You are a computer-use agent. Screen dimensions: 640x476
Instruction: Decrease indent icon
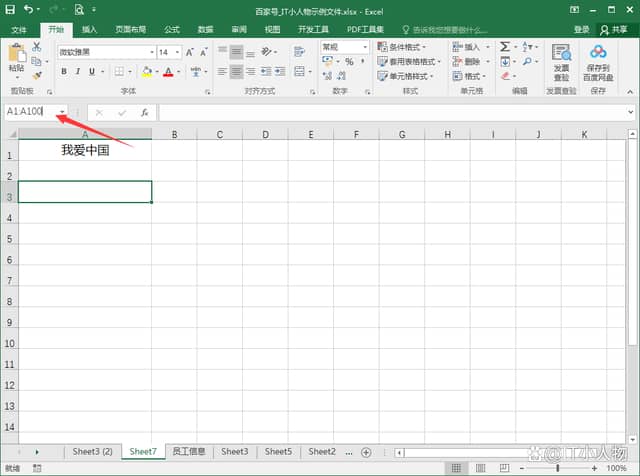click(x=266, y=71)
